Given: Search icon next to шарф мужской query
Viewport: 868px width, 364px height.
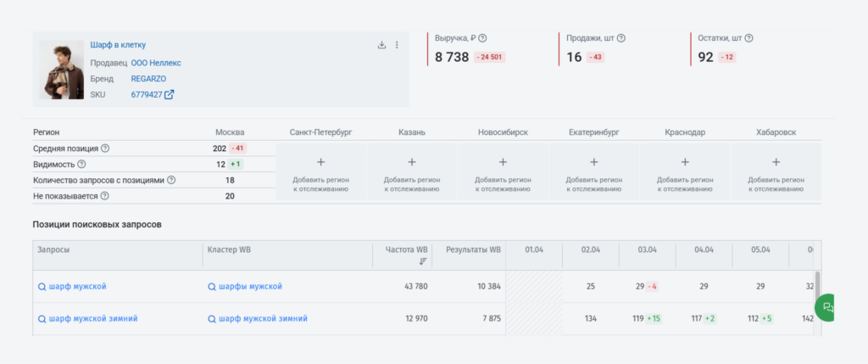Looking at the screenshot, I should click(x=42, y=287).
